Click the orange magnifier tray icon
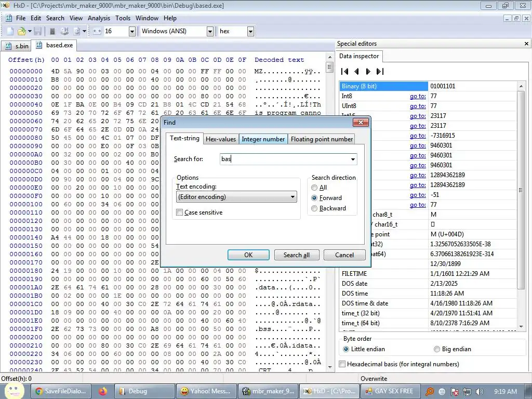532x399 pixels. coord(430,392)
